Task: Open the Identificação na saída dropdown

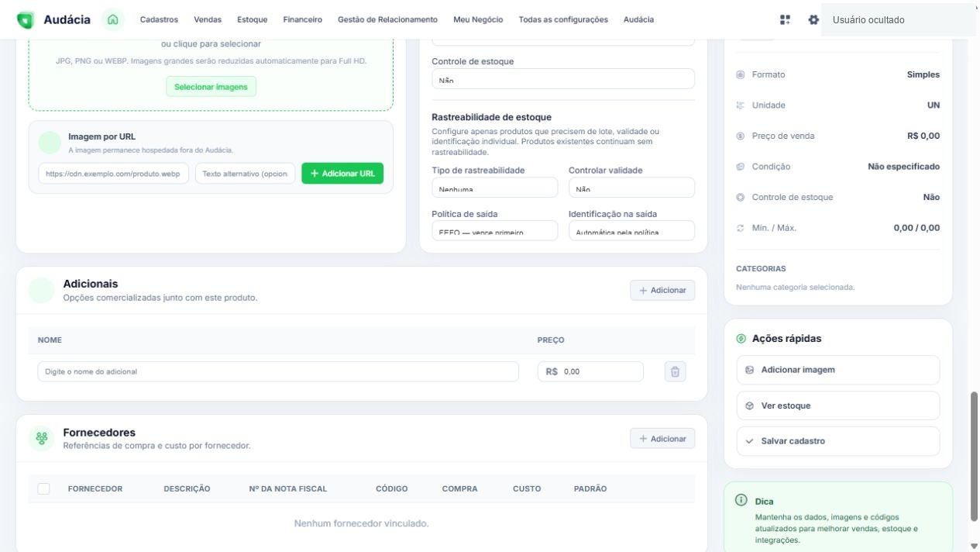Action: tap(631, 230)
